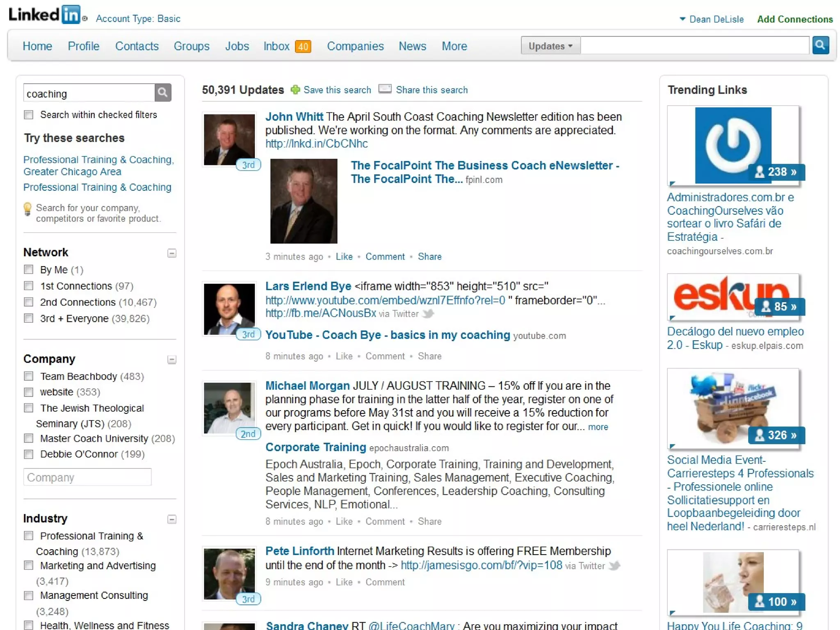Click the gray coaching search magnifier button
Screen dimensions: 840x630
click(163, 93)
